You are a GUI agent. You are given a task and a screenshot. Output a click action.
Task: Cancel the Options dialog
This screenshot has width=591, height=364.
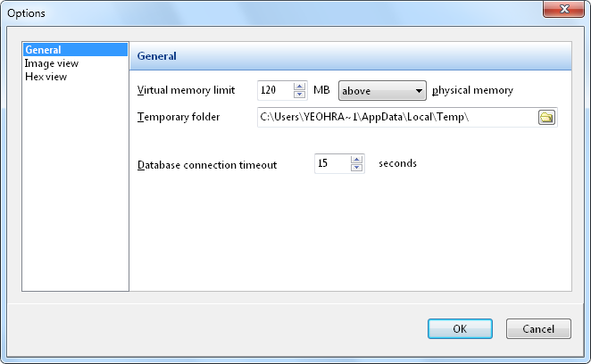pyautogui.click(x=538, y=328)
